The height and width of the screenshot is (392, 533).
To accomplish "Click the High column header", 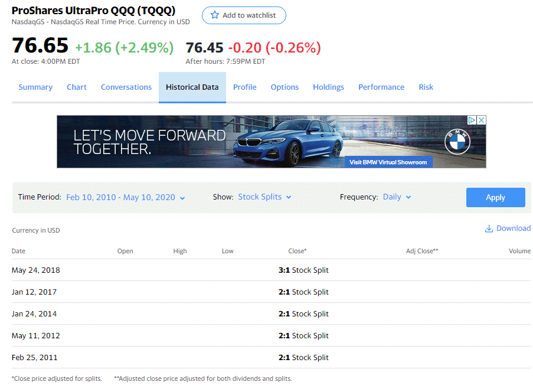I will 180,251.
